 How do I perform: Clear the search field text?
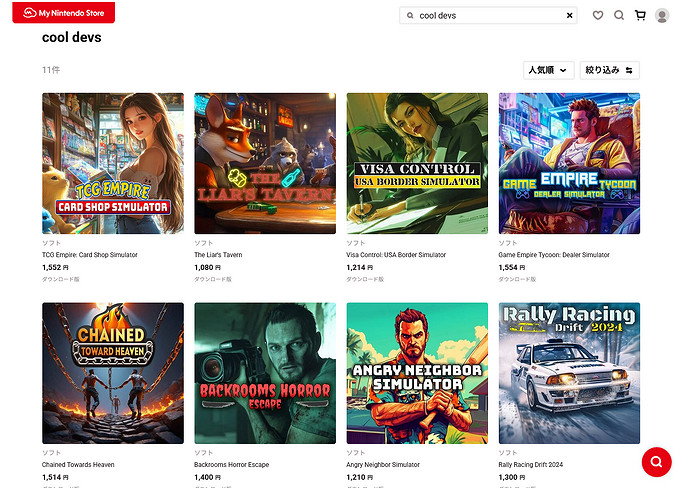coord(570,16)
